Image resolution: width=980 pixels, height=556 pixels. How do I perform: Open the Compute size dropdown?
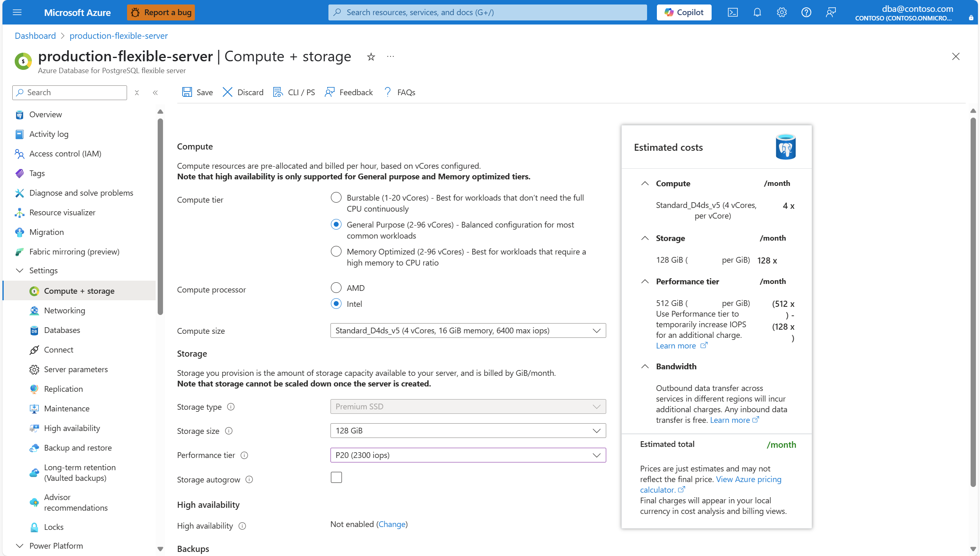(x=468, y=330)
